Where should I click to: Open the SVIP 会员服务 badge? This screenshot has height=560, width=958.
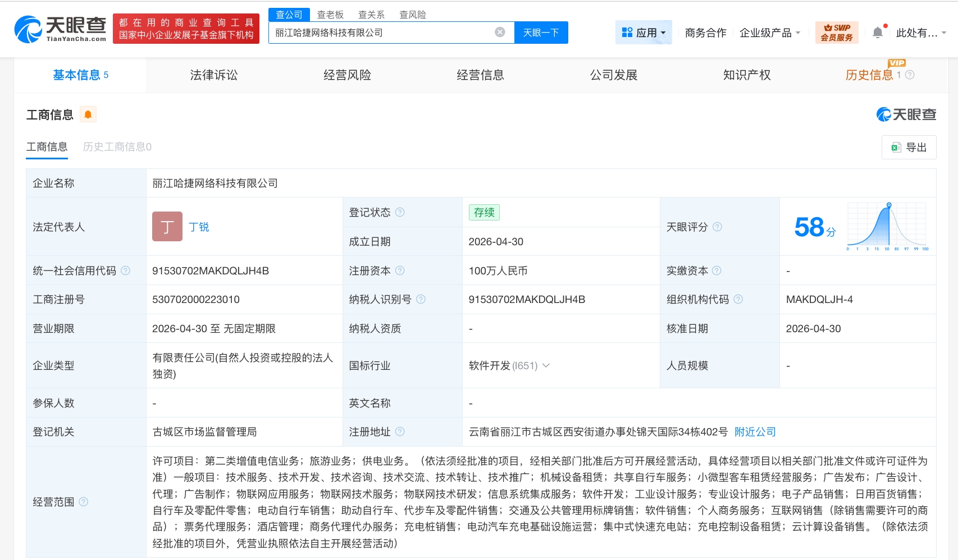(836, 33)
